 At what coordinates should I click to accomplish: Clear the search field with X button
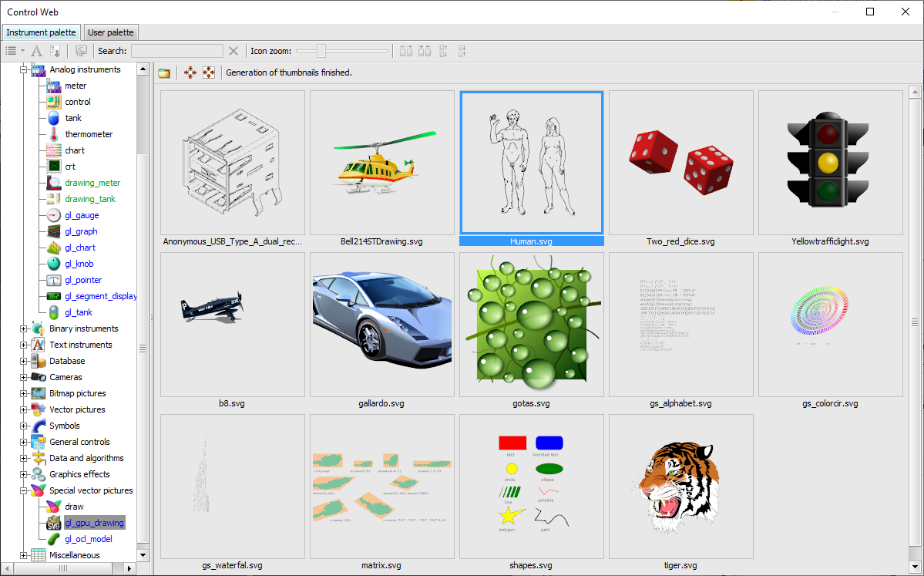[x=234, y=51]
